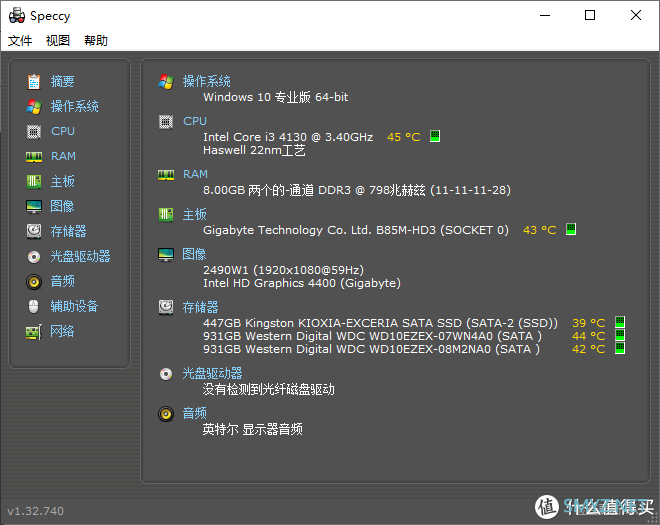Open the CPU section in sidebar
Screen dimensions: 660x525
63,131
